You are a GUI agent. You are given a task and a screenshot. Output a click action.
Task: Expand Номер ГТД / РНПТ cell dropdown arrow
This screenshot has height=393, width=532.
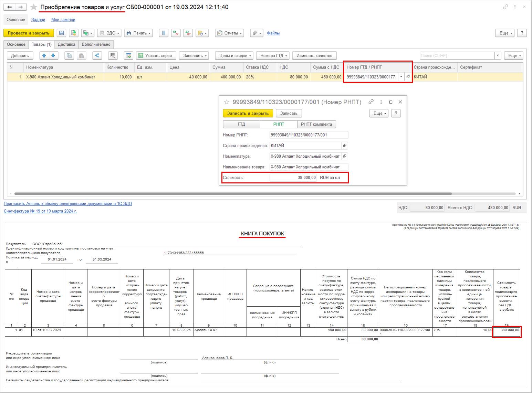coord(401,77)
